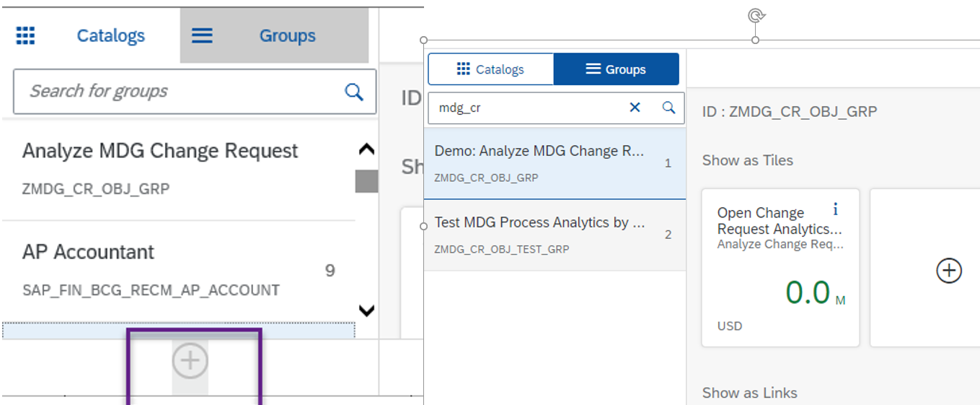Switch to the white Catalogs segmented button
This screenshot has width=980, height=405.
pyautogui.click(x=491, y=69)
